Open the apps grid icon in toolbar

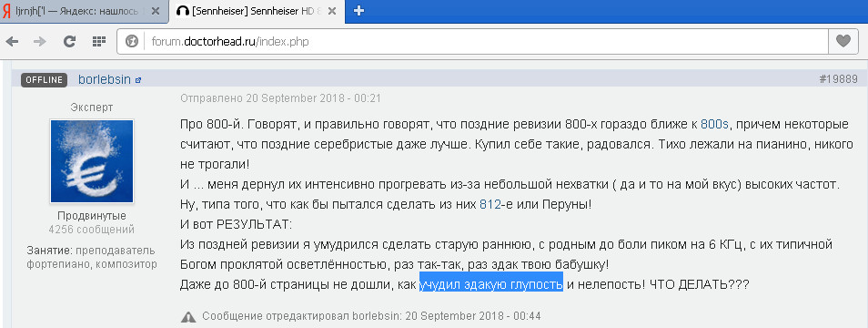[x=98, y=41]
